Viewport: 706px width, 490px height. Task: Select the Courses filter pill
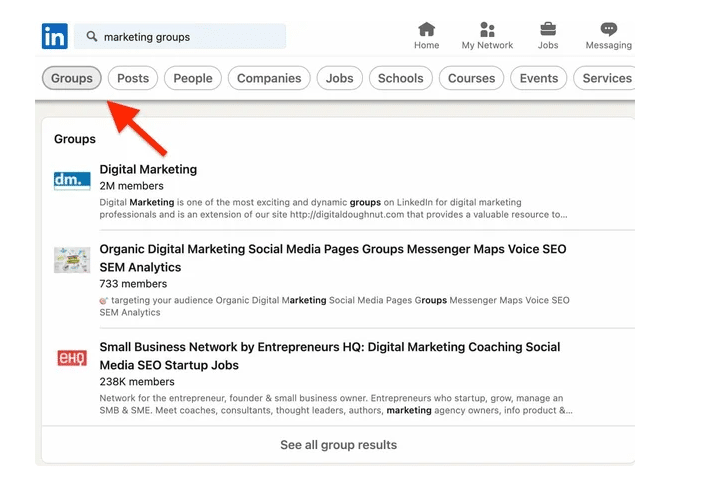pos(471,78)
